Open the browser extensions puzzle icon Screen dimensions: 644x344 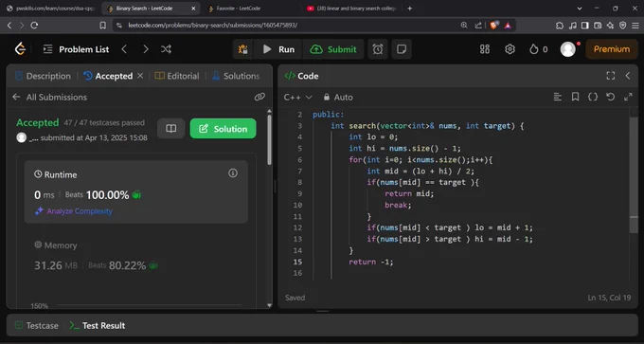[x=560, y=26]
